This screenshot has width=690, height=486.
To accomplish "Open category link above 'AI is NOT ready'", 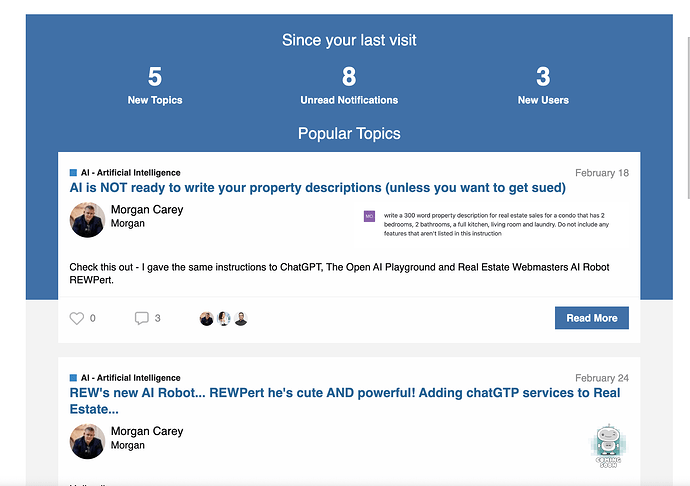I will [130, 173].
